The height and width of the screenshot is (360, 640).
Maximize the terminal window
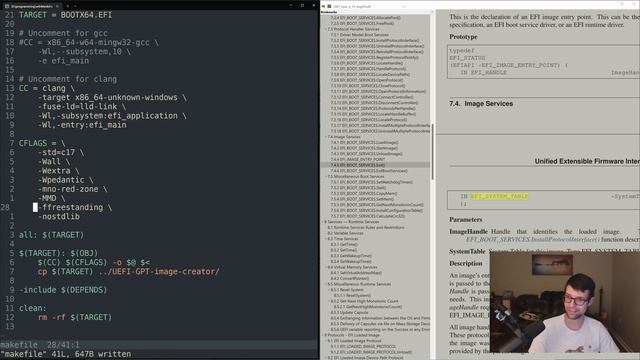click(302, 5)
